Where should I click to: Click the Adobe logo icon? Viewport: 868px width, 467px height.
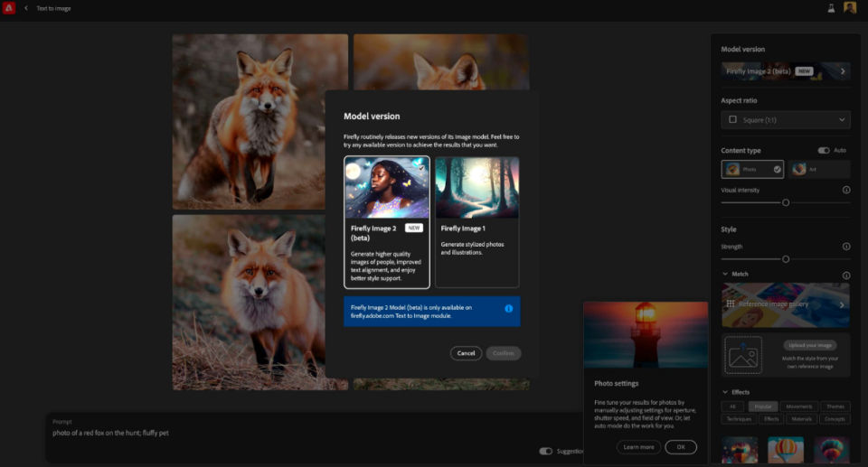pos(10,8)
